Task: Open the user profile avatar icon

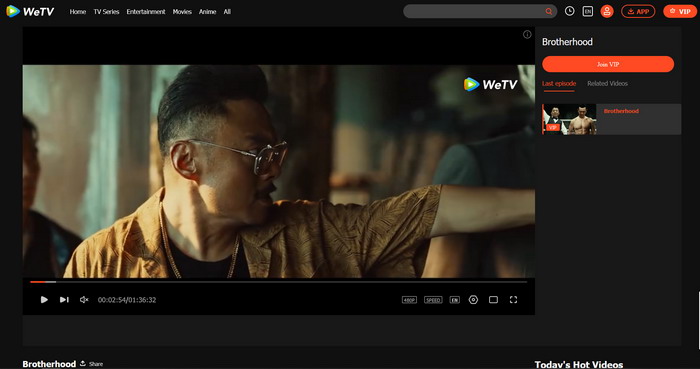Action: click(x=607, y=11)
